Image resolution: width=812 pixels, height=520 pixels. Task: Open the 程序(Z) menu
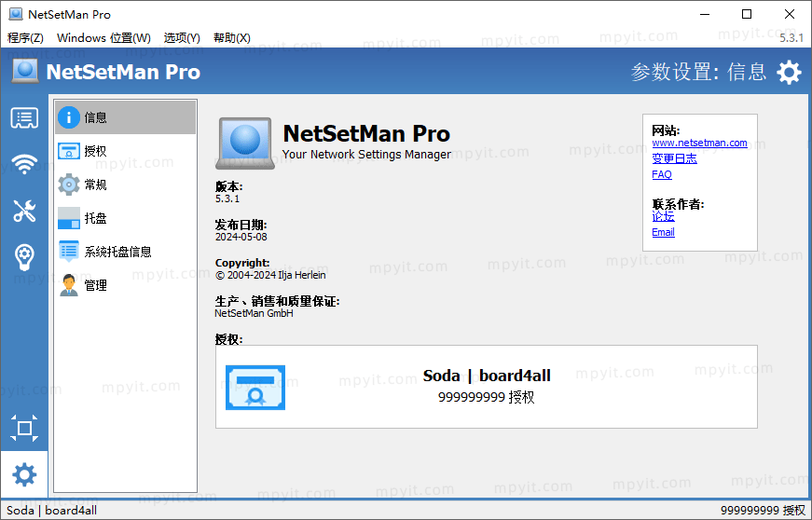(25, 38)
